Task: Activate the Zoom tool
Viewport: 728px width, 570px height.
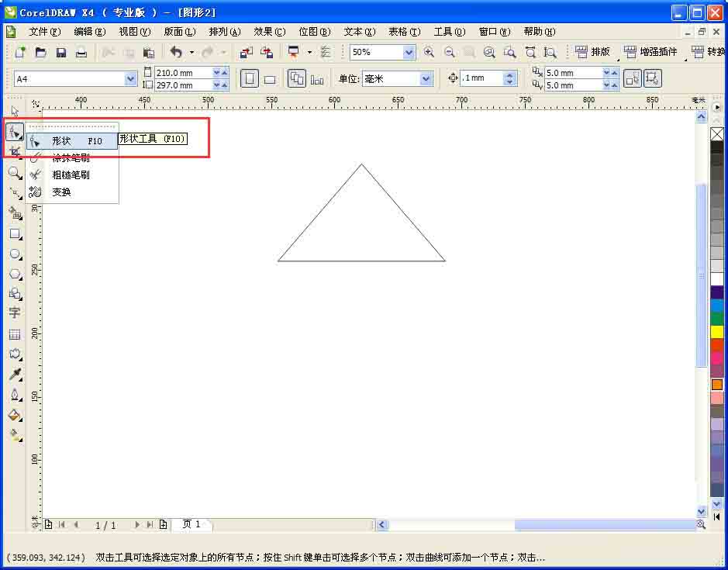Action: [x=15, y=173]
